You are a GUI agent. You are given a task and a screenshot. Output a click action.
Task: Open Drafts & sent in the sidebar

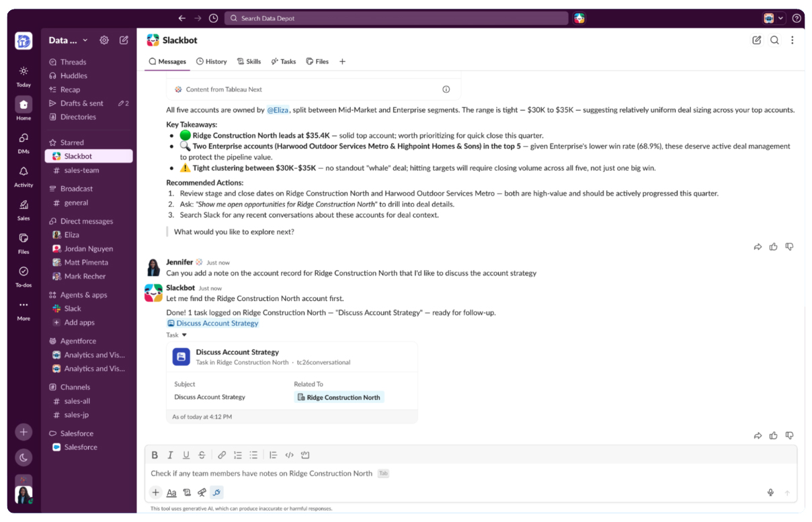(x=82, y=103)
